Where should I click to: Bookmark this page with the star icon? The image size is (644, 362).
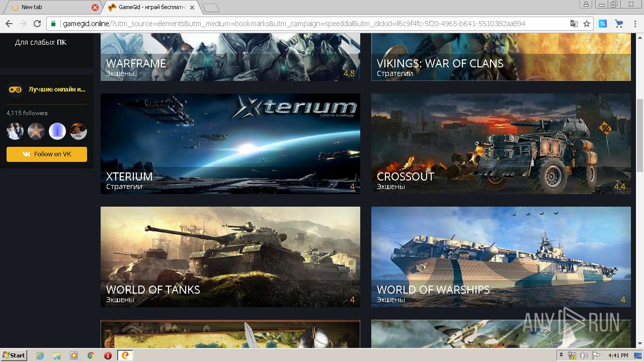point(587,24)
